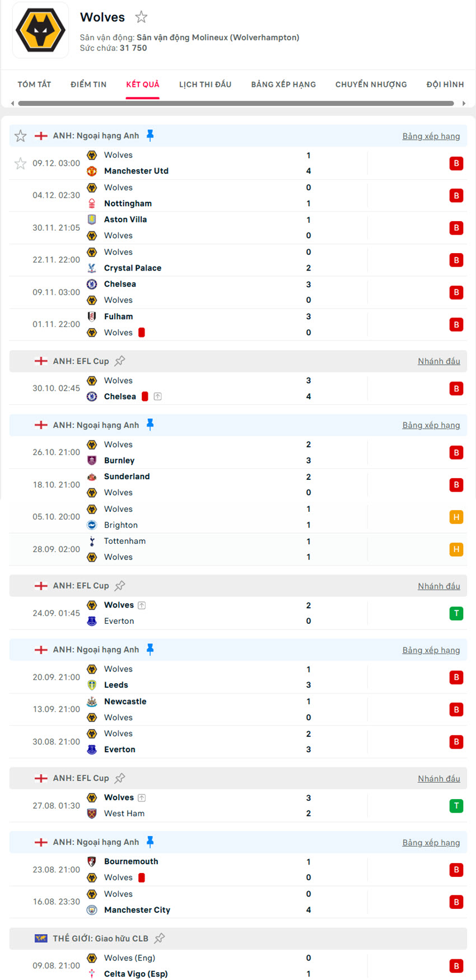Toggle the favorite star next to Wolves name

pyautogui.click(x=141, y=17)
